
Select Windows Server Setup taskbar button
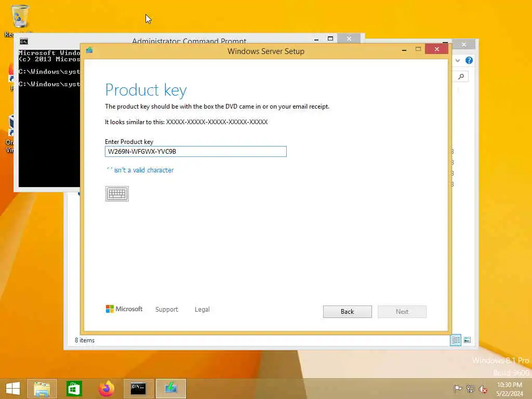coord(171,389)
